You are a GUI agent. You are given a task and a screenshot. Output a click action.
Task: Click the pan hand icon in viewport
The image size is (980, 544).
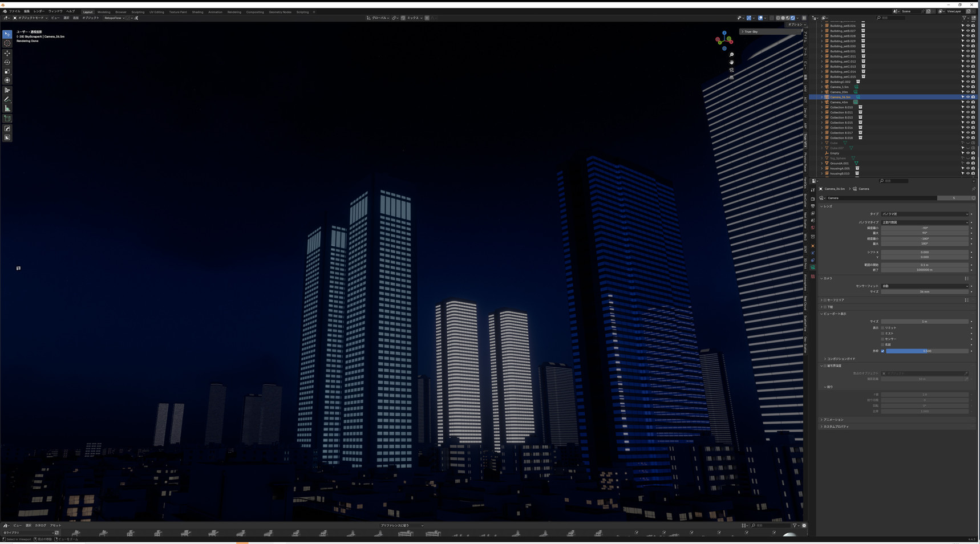[x=731, y=62]
